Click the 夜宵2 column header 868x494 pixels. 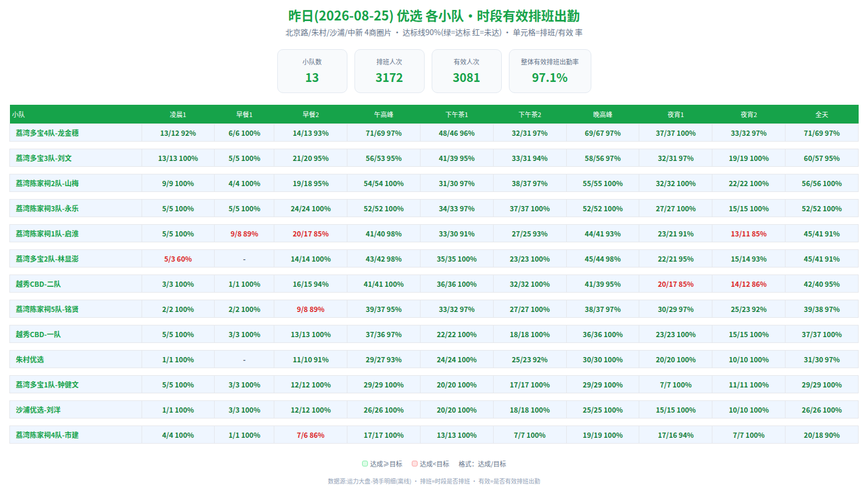pos(749,114)
